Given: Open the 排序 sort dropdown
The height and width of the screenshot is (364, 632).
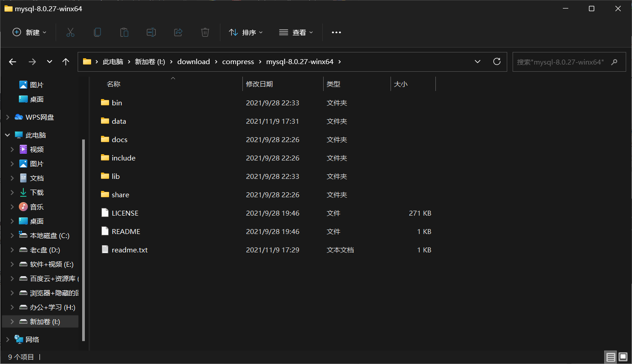Looking at the screenshot, I should click(246, 32).
